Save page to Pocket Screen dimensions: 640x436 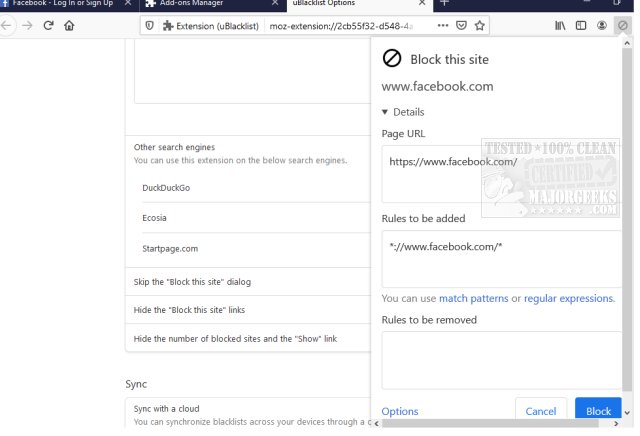tap(460, 25)
